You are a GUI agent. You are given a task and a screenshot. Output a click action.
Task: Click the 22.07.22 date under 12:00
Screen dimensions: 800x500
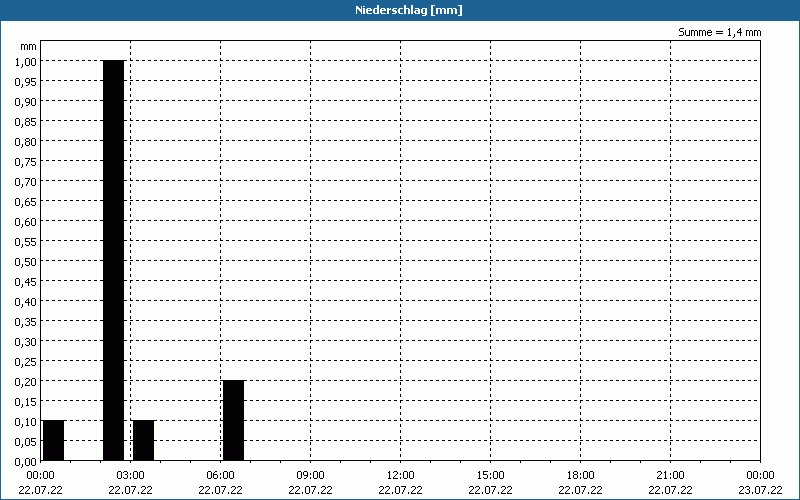coord(401,490)
